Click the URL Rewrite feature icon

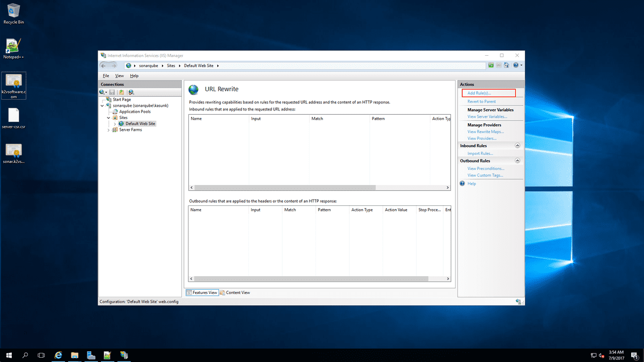tap(193, 89)
